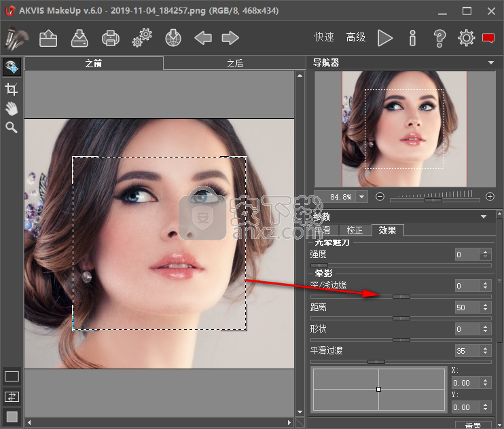Viewport: 504px width, 429px height.
Task: Click the X coordinate field 0.00
Action: tap(465, 383)
